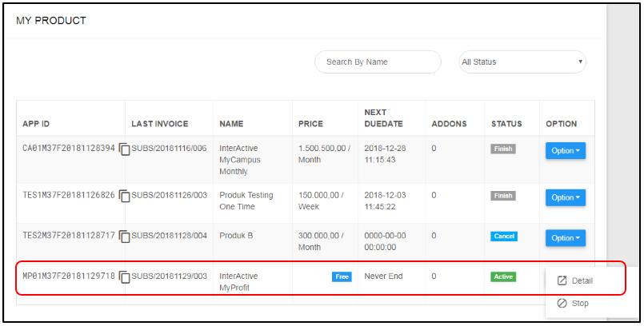Click the Free price badge

[x=342, y=276]
